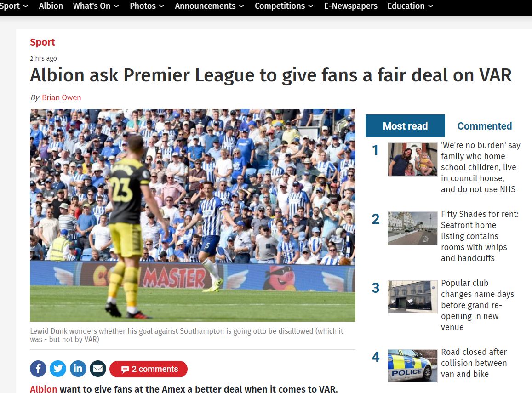Read the Fifty Shades for rent story

(480, 236)
